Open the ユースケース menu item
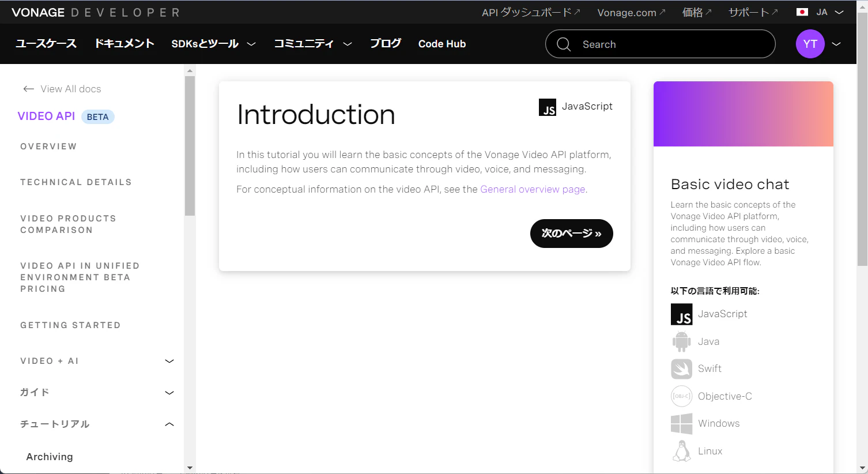Viewport: 868px width, 474px height. pyautogui.click(x=46, y=44)
